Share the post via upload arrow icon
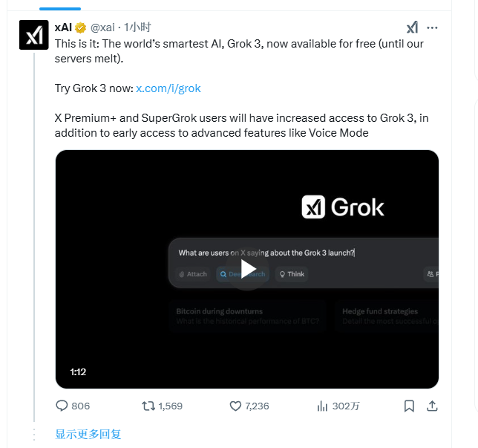The height and width of the screenshot is (448, 478). coord(432,406)
